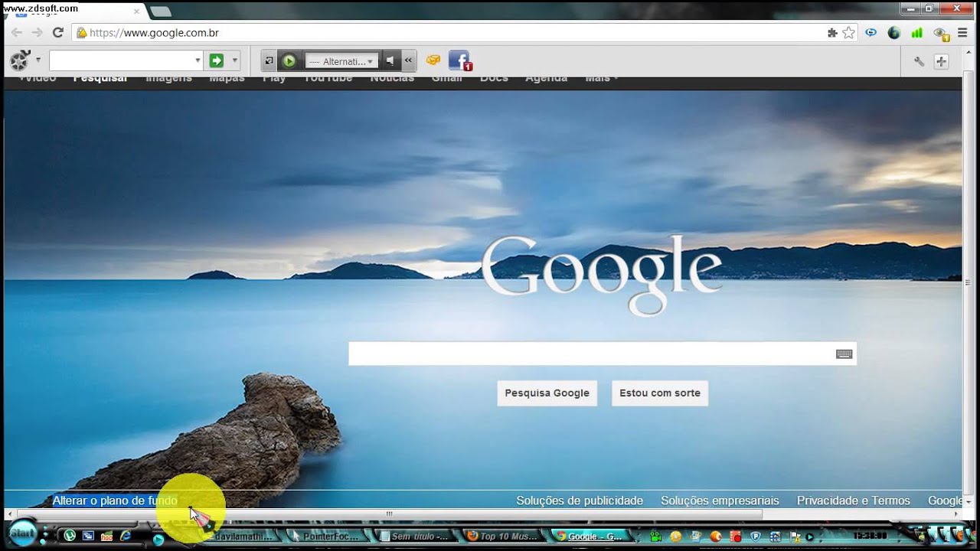Image resolution: width=980 pixels, height=551 pixels.
Task: Open Notícias in Google top bar
Action: click(392, 79)
